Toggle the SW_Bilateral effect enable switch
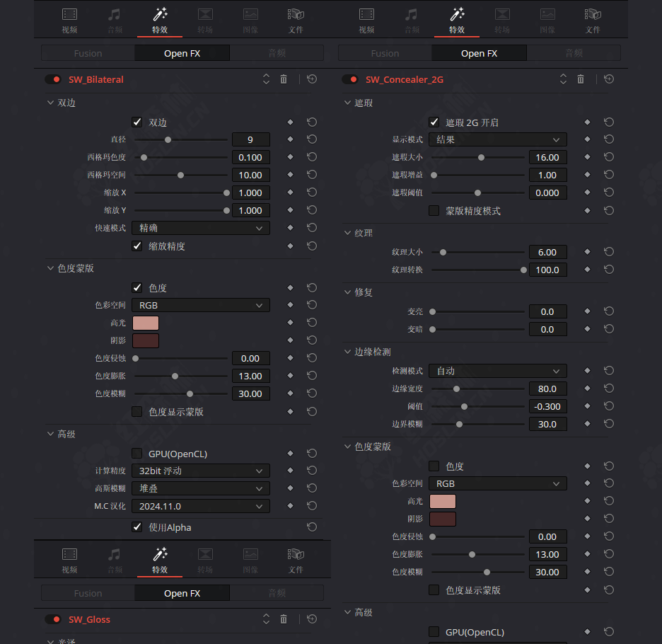The image size is (662, 644). point(53,79)
